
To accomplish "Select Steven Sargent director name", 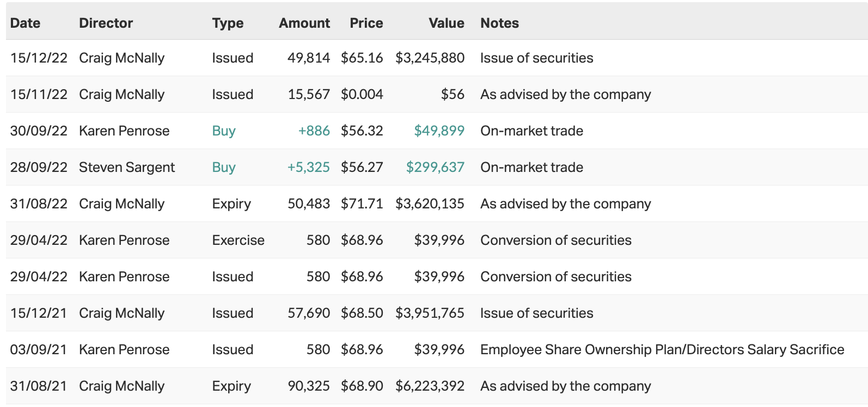I will (127, 167).
